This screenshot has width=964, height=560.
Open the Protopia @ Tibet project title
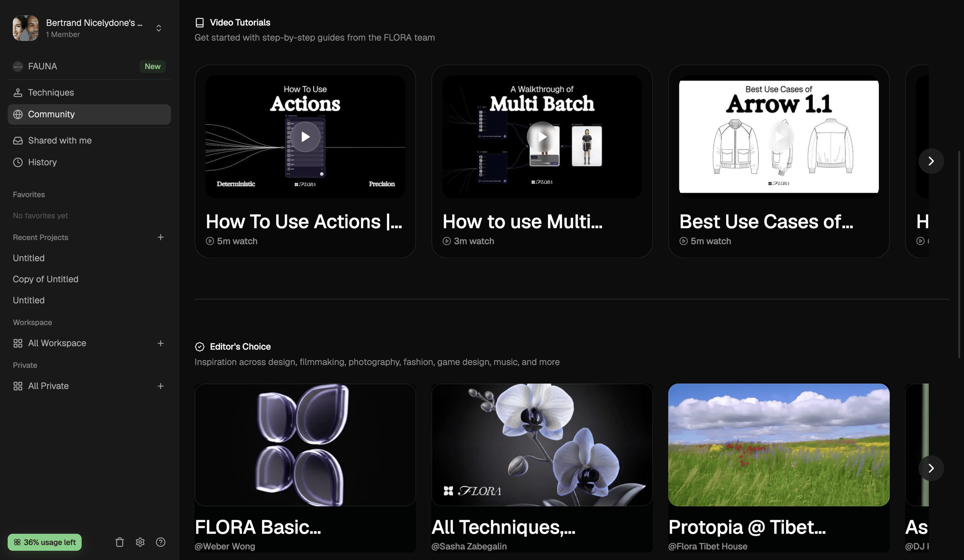point(747,527)
